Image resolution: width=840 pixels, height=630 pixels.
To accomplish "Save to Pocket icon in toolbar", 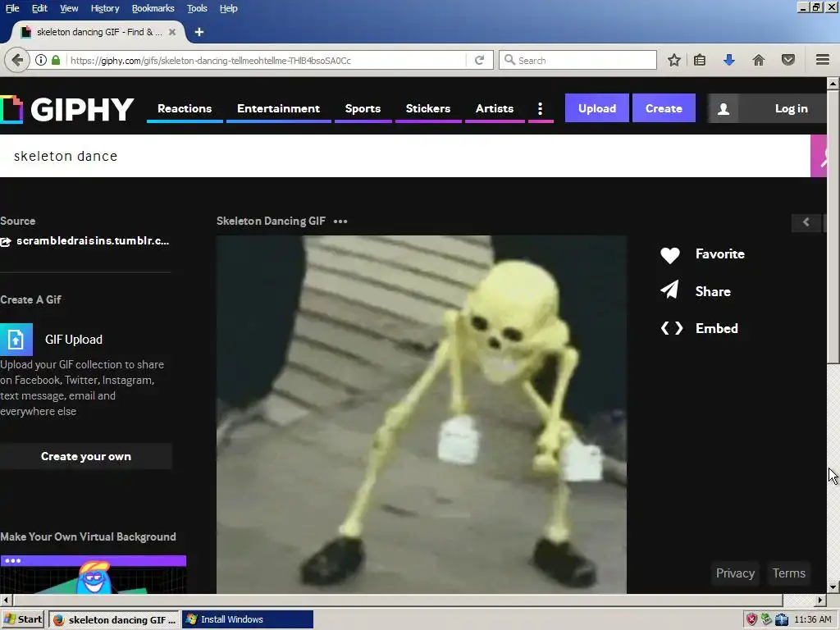I will (788, 60).
